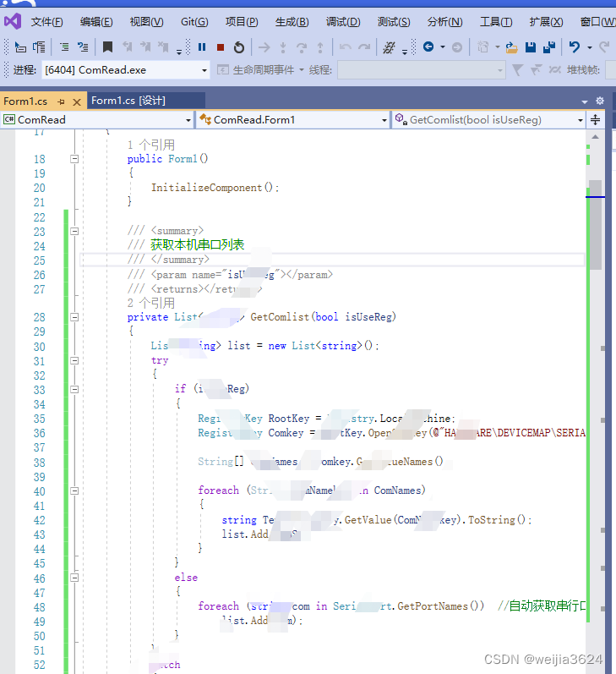This screenshot has height=674, width=616.
Task: Click the Step Over icon
Action: tap(302, 47)
